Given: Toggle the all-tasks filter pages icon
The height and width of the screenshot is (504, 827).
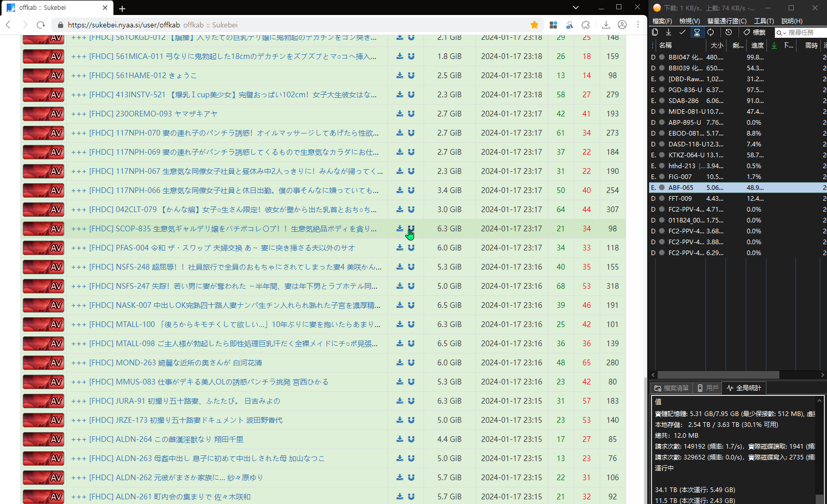Looking at the screenshot, I should (655, 32).
